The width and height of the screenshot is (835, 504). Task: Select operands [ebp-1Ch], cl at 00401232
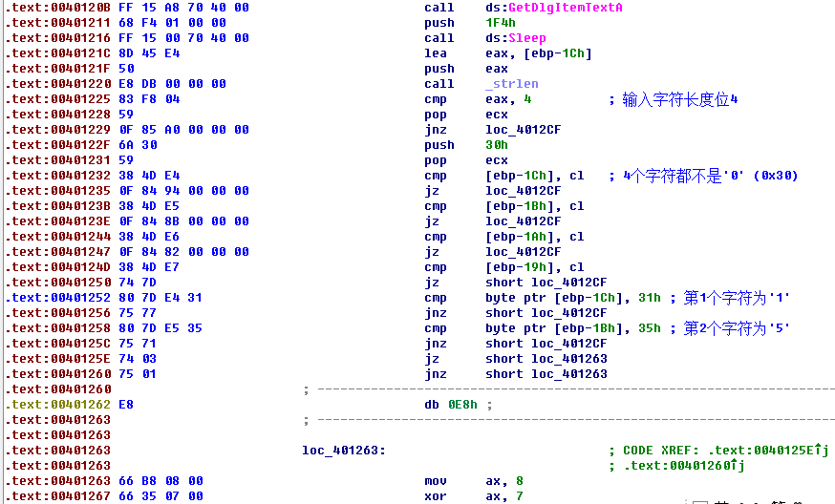[535, 176]
